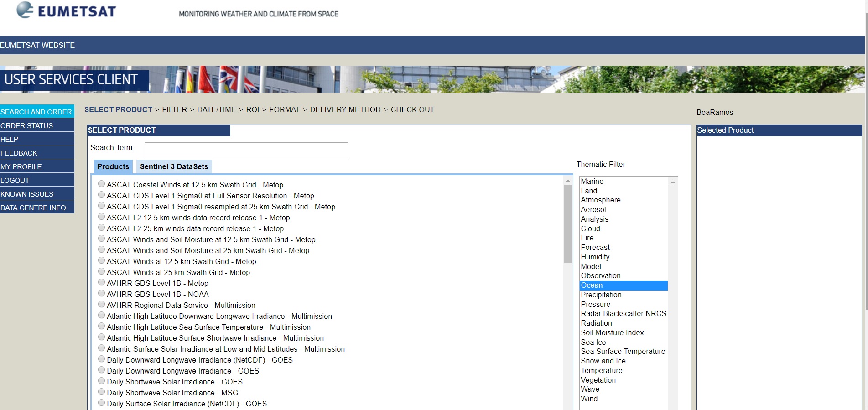Select ASCAT Coastal Winds at 12.5 km radio
The height and width of the screenshot is (410, 868).
pos(101,184)
